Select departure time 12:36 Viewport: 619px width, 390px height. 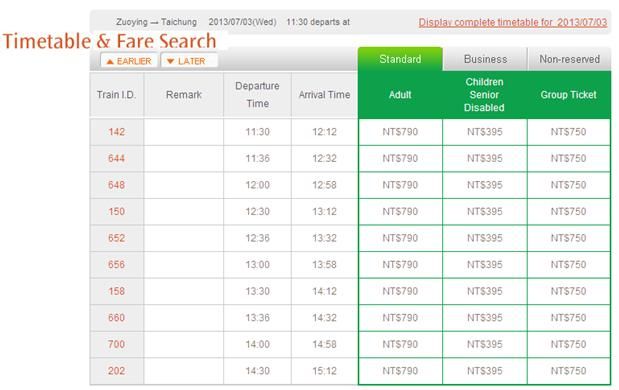(x=257, y=238)
